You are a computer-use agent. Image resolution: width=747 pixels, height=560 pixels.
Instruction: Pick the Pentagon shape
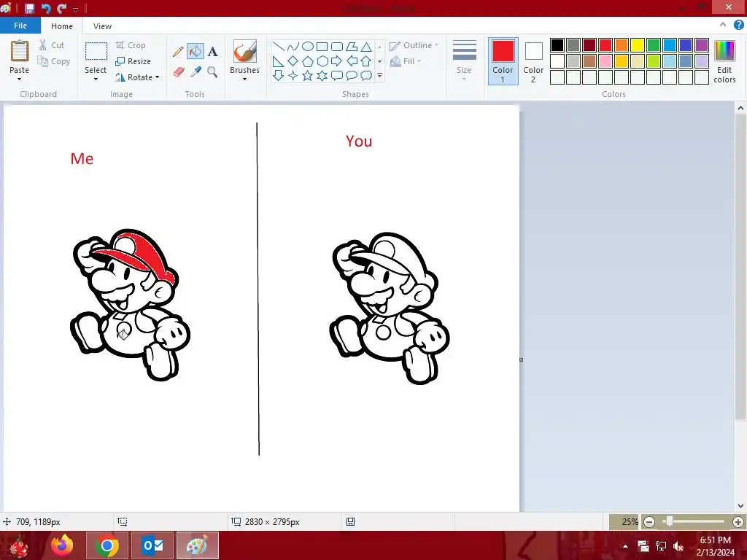point(308,61)
